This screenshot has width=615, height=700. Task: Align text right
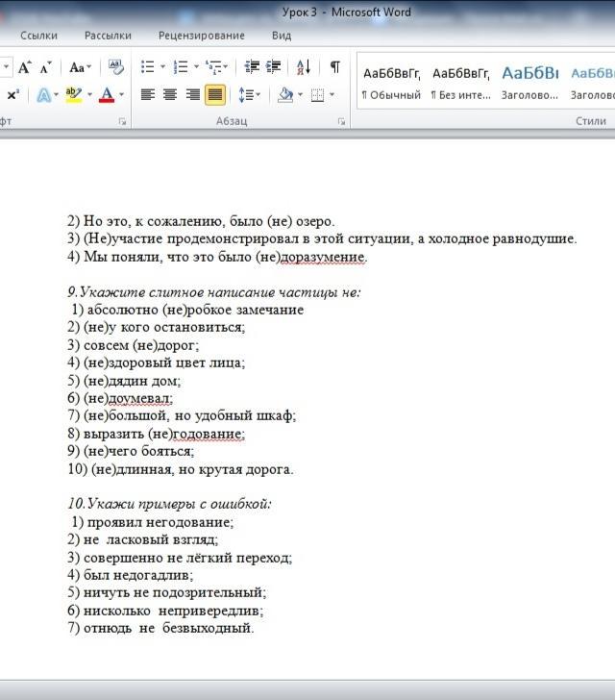click(193, 94)
